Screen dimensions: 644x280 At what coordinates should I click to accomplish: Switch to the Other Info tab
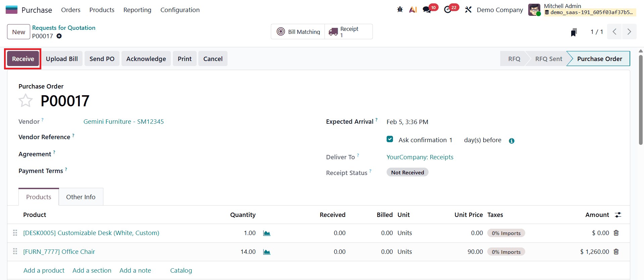click(81, 197)
